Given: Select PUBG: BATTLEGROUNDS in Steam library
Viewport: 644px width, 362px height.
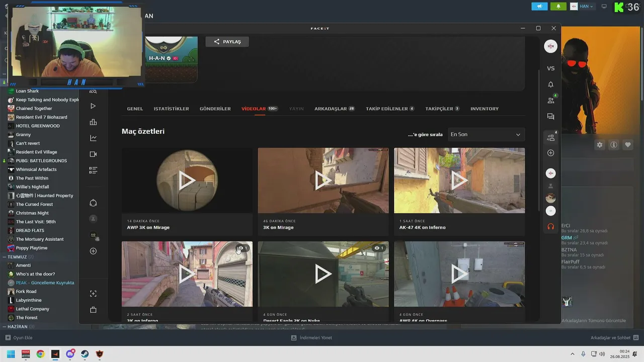Looking at the screenshot, I should 41,161.
